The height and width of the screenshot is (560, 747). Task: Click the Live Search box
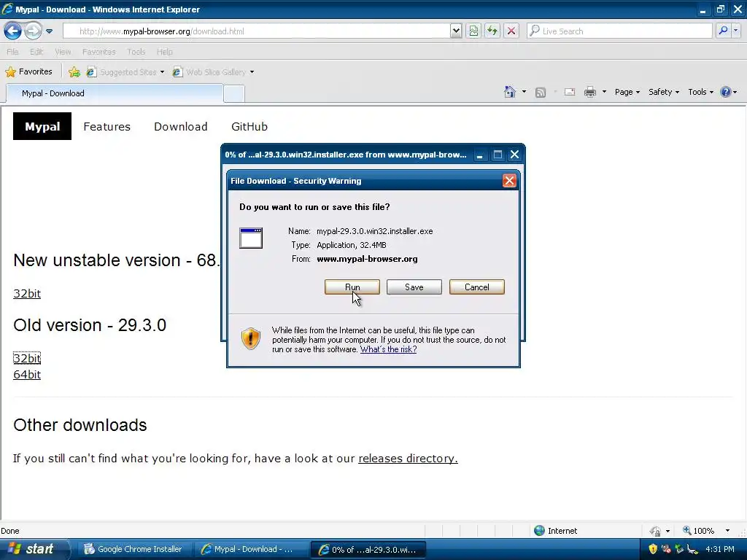tap(619, 31)
